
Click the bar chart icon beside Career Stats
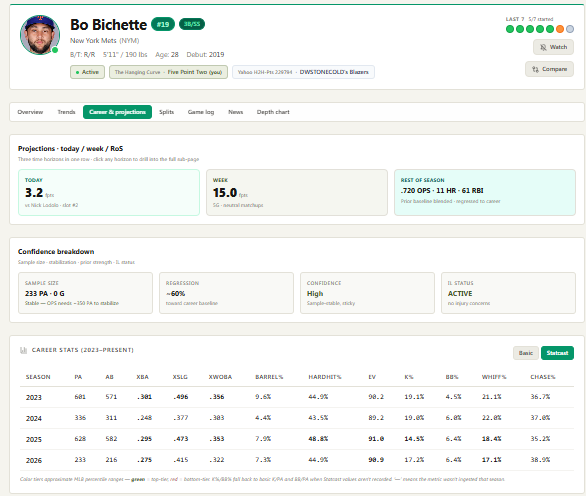tap(24, 350)
